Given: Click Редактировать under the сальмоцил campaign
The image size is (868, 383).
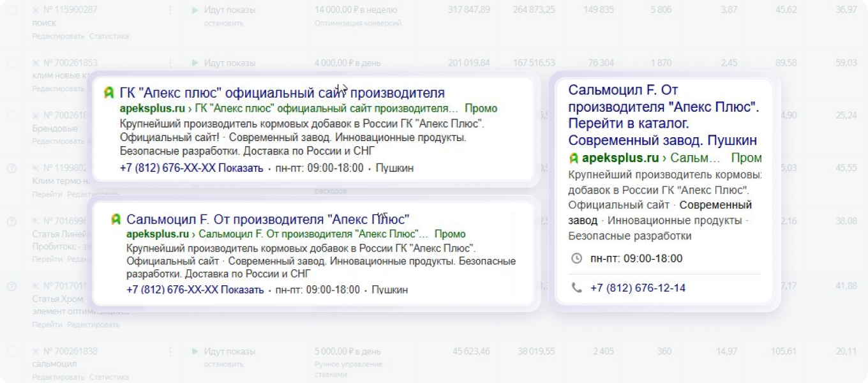Looking at the screenshot, I should [59, 377].
